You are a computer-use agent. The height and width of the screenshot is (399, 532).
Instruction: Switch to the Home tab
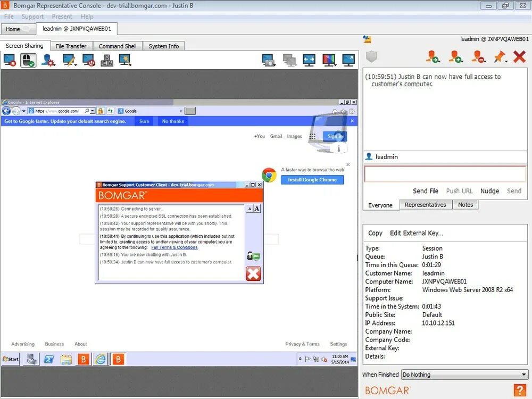pyautogui.click(x=18, y=29)
